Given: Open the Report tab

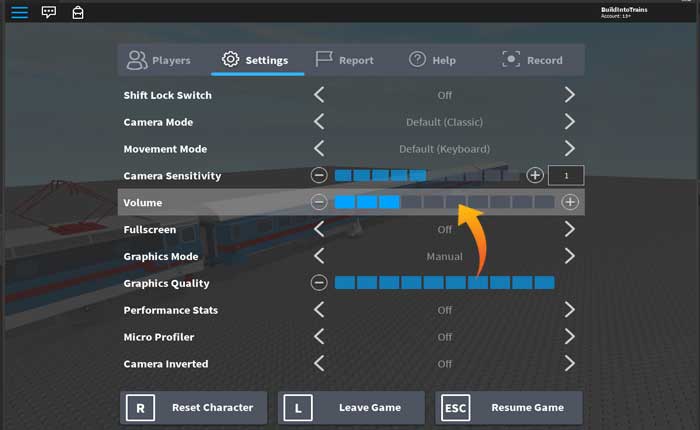Looking at the screenshot, I should tap(345, 60).
